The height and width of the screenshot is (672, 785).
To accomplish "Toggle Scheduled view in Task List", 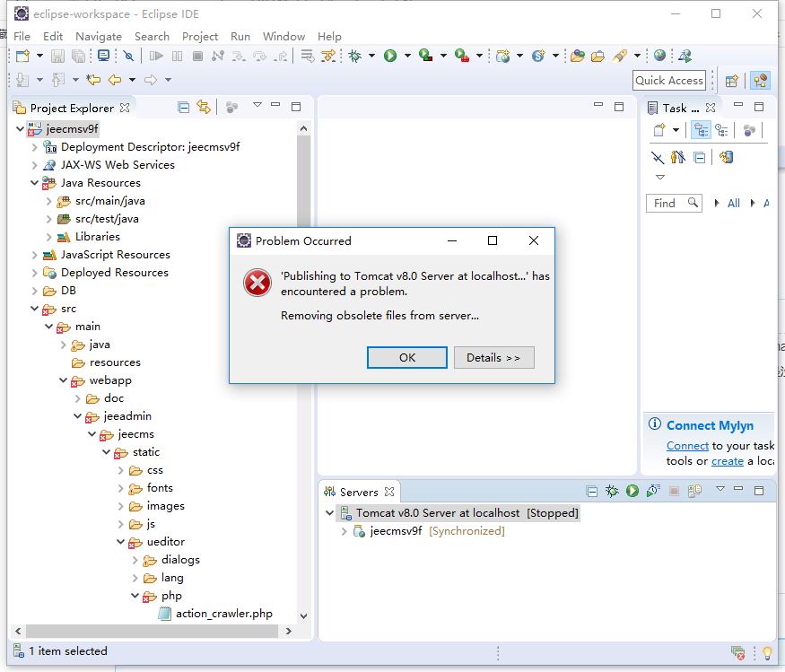I will point(721,130).
